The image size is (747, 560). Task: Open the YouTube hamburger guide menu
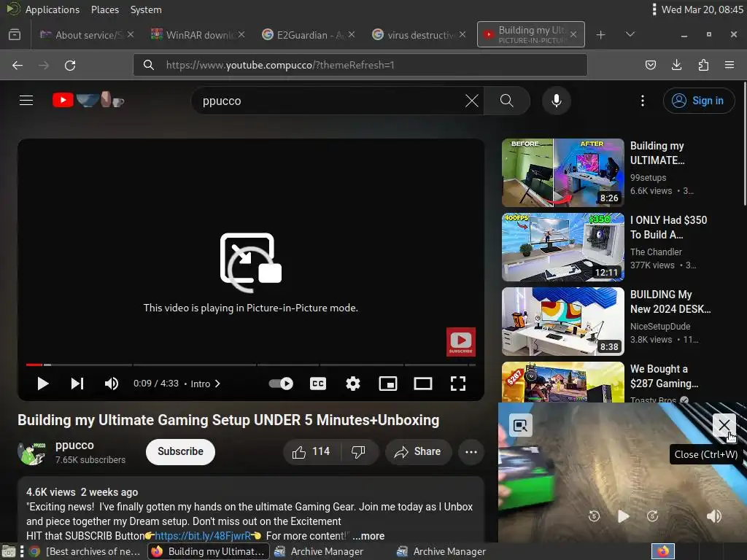click(x=26, y=101)
